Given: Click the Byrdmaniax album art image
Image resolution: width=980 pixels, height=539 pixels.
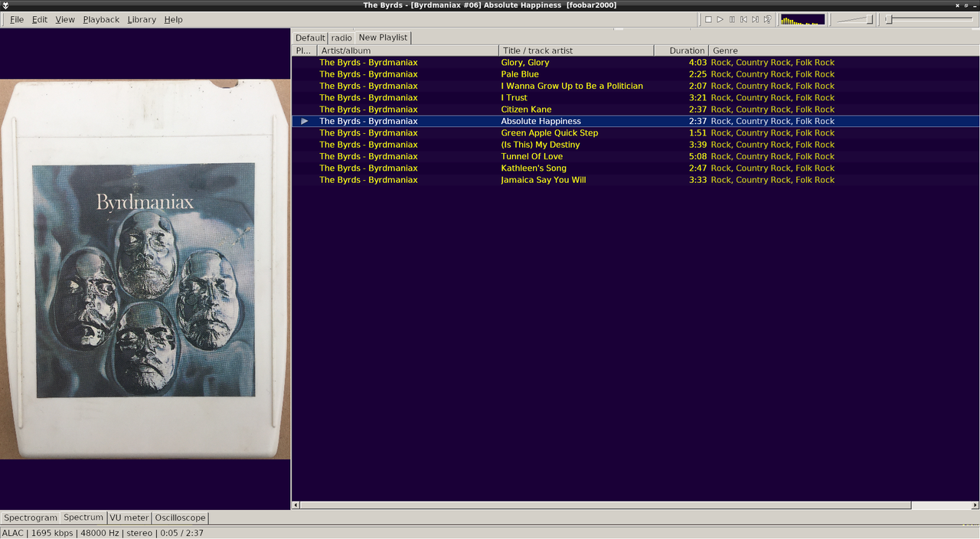Looking at the screenshot, I should [145, 269].
